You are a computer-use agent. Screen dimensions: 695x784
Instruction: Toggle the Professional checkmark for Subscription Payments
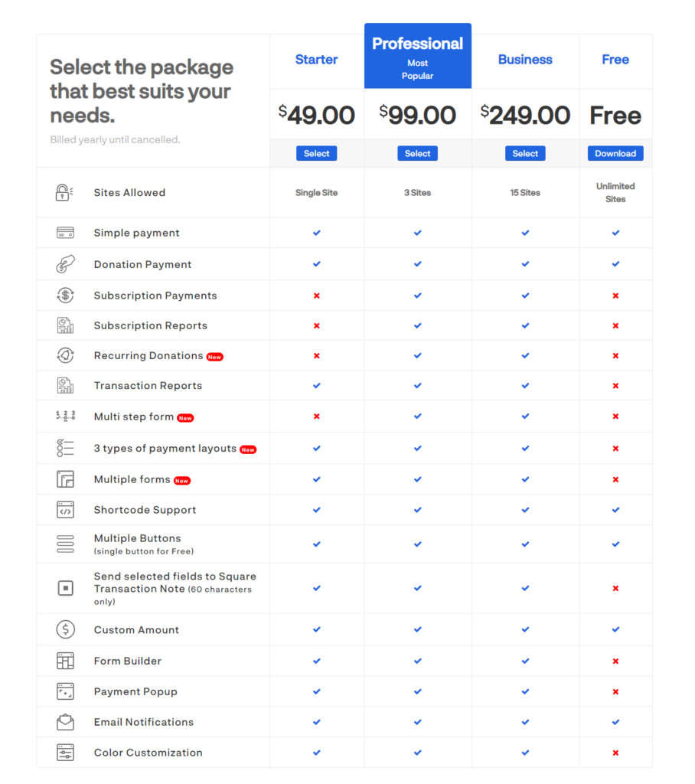click(418, 295)
